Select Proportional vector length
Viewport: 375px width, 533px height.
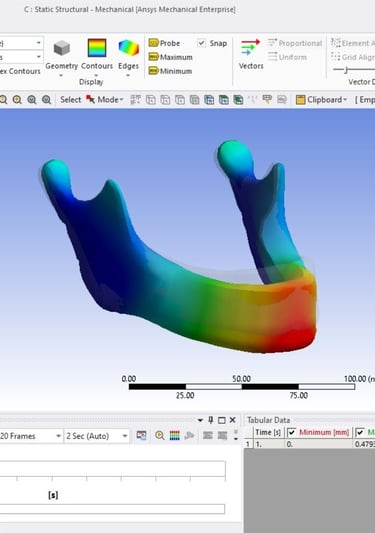295,43
